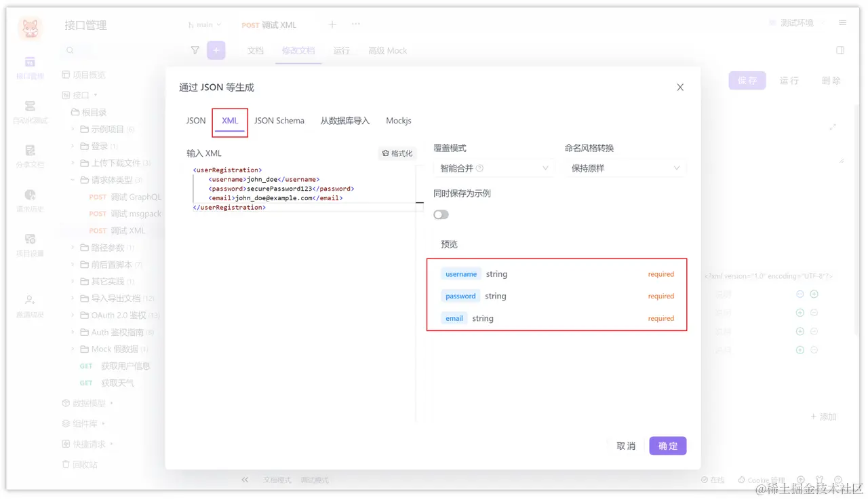Enable the 同时保存为示例 switch
868x500 pixels.
(x=441, y=214)
